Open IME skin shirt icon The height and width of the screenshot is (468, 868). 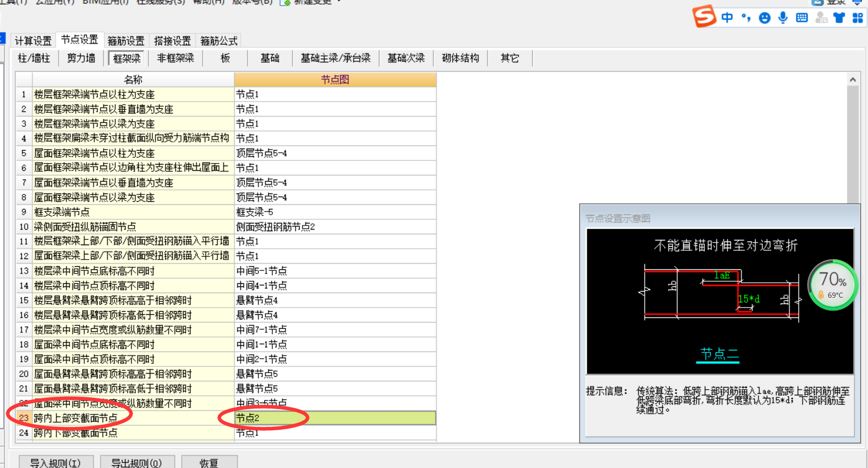click(x=840, y=18)
